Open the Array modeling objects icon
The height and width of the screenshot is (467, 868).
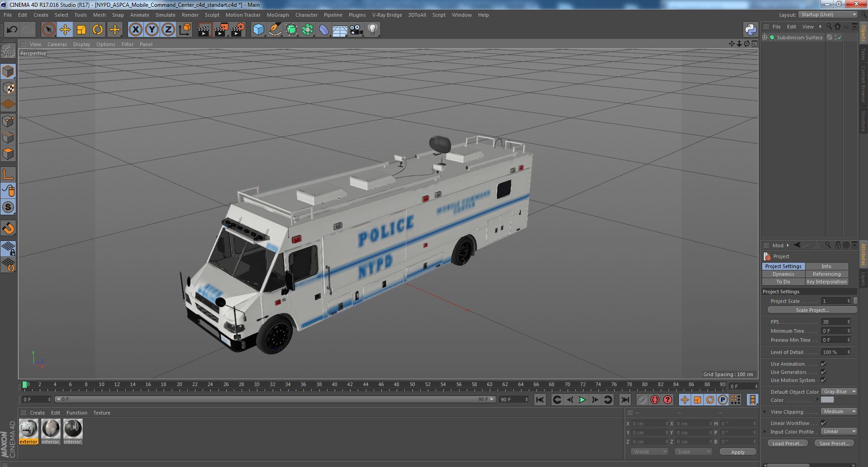coord(308,30)
